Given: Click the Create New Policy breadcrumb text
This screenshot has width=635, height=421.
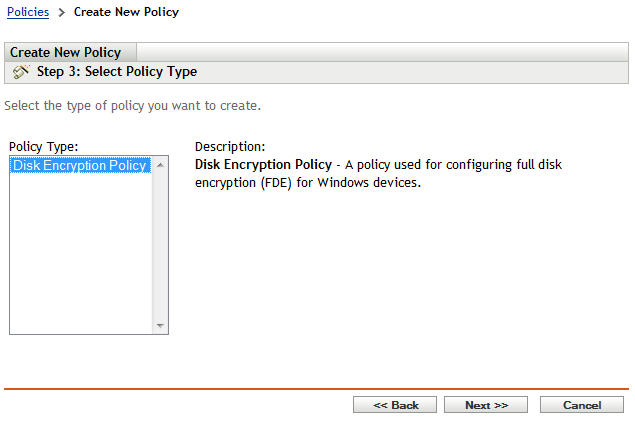Looking at the screenshot, I should pos(126,12).
